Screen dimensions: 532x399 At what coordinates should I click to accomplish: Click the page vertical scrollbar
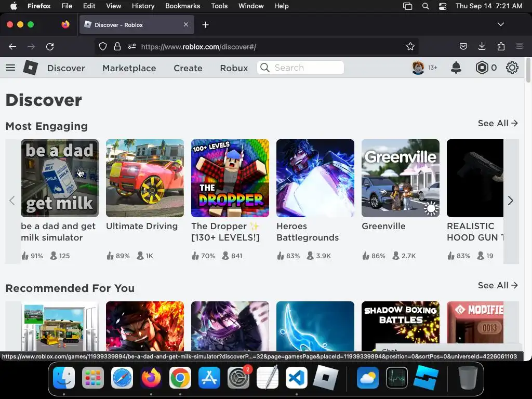[x=528, y=70]
